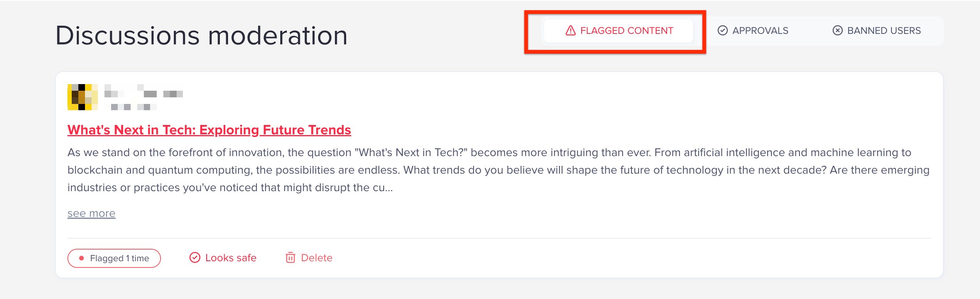Viewport: 980px width, 299px height.
Task: Click the "Discussions moderation" heading
Action: pos(201,35)
